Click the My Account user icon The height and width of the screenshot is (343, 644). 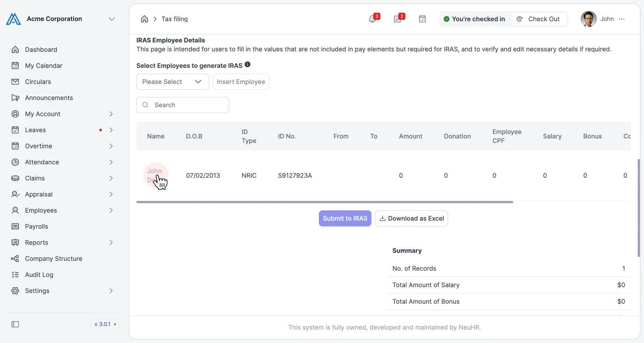[15, 114]
